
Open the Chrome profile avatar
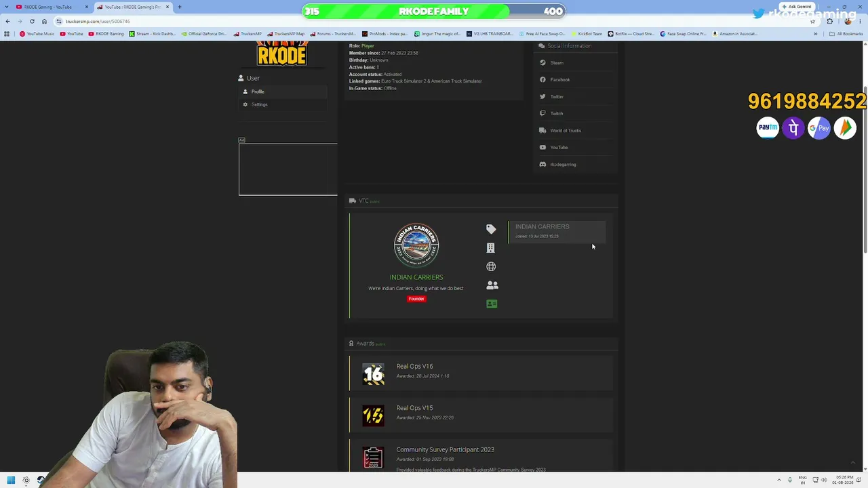point(848,22)
